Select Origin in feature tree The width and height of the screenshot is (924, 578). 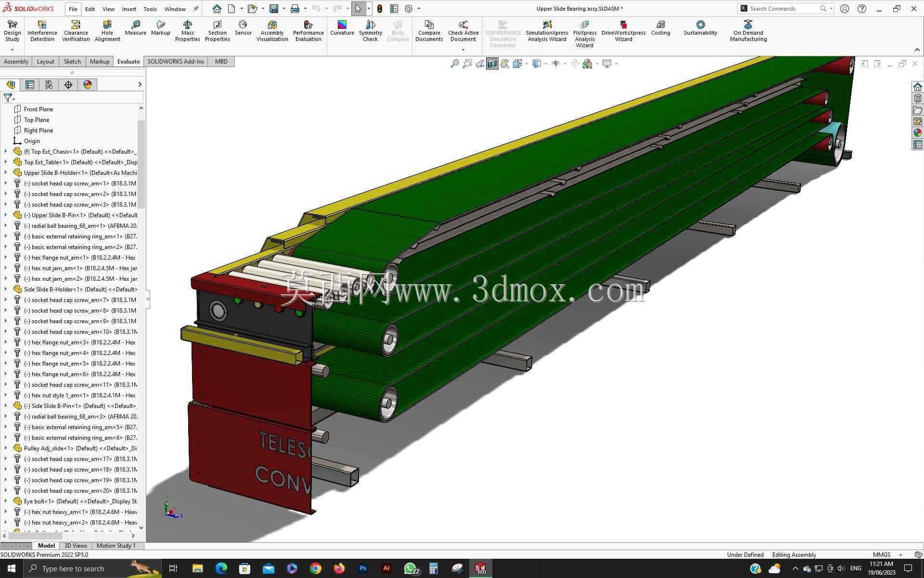pos(32,141)
